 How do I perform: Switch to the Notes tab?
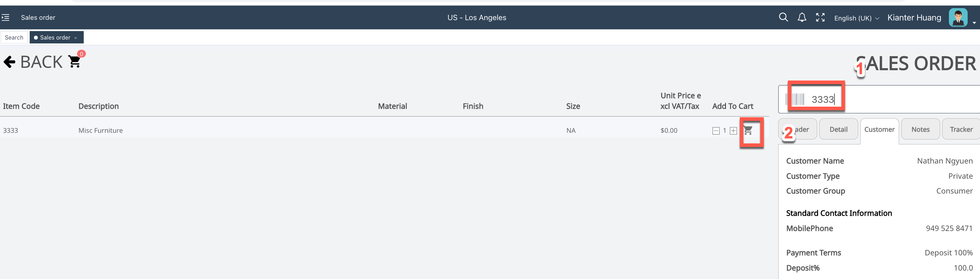pos(920,130)
